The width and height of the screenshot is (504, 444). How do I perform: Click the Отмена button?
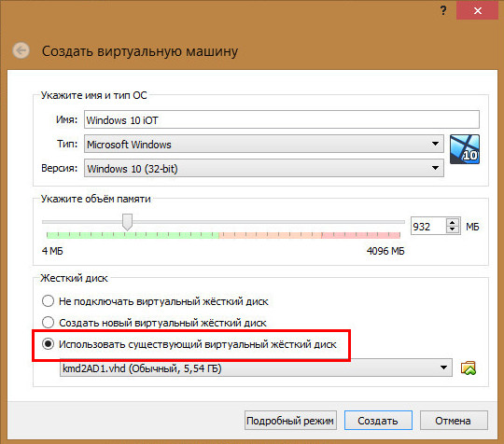[454, 421]
